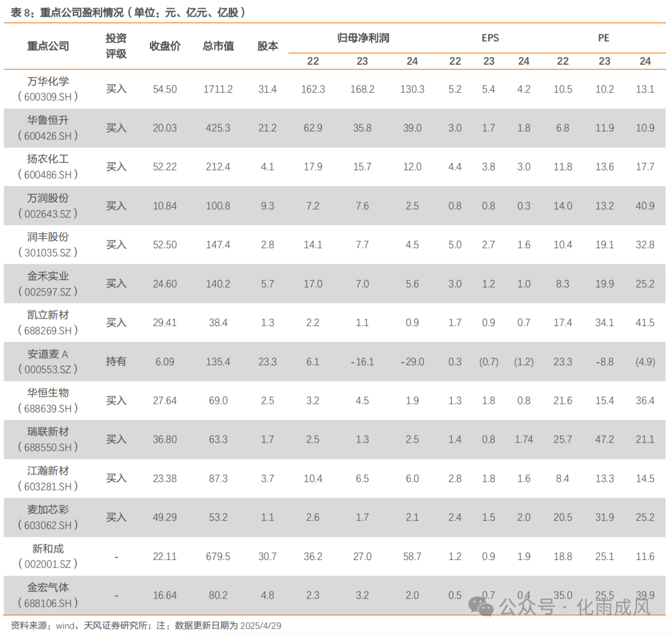Viewport: 672px width, 634px height.
Task: Click the EPS group header
Action: [490, 38]
